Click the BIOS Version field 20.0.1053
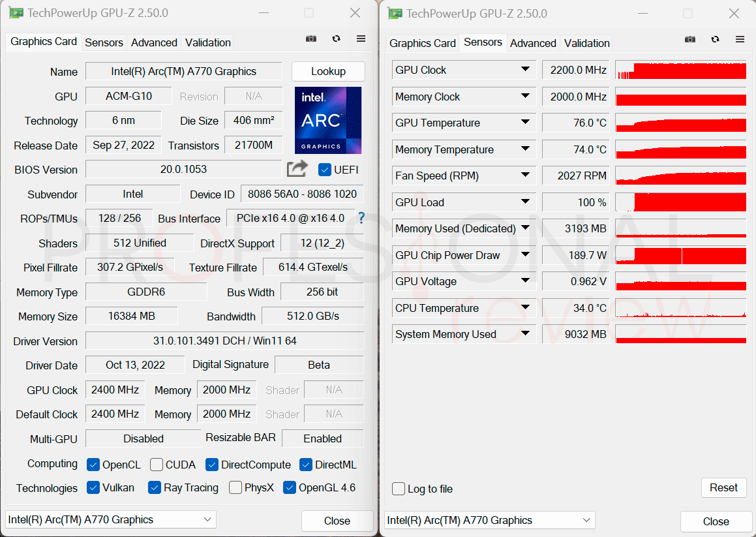Viewport: 756px width, 537px height. 184,170
